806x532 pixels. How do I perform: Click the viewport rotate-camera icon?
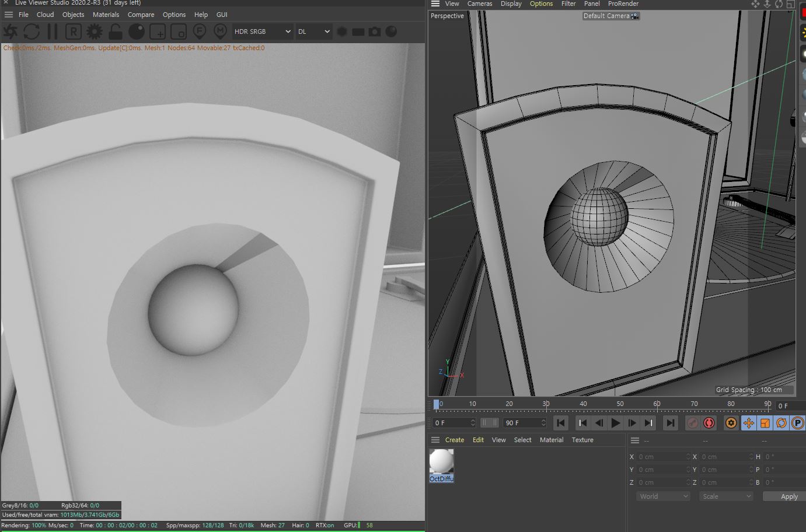tap(779, 4)
